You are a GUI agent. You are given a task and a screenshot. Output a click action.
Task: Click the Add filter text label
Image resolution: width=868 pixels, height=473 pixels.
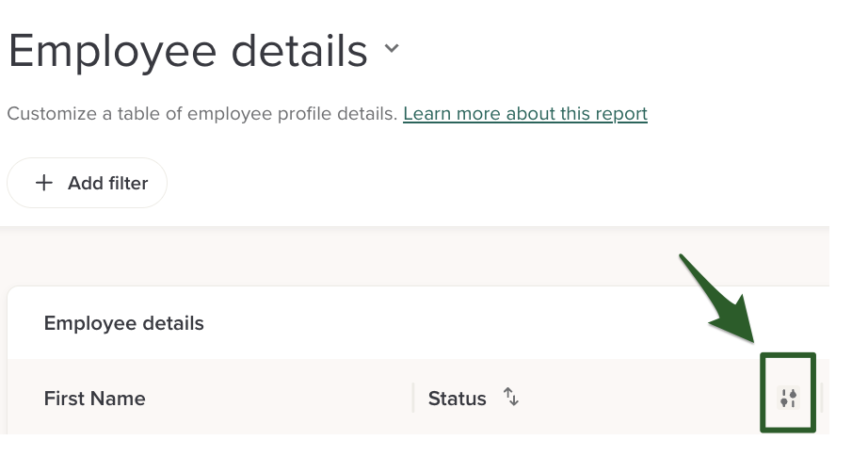[x=107, y=183]
